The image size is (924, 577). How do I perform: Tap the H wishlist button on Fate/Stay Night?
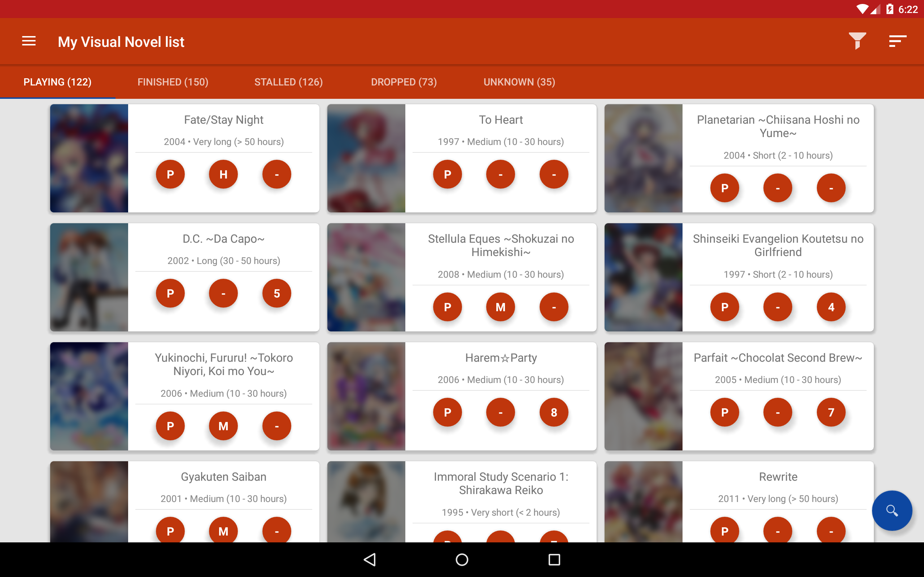pyautogui.click(x=223, y=175)
